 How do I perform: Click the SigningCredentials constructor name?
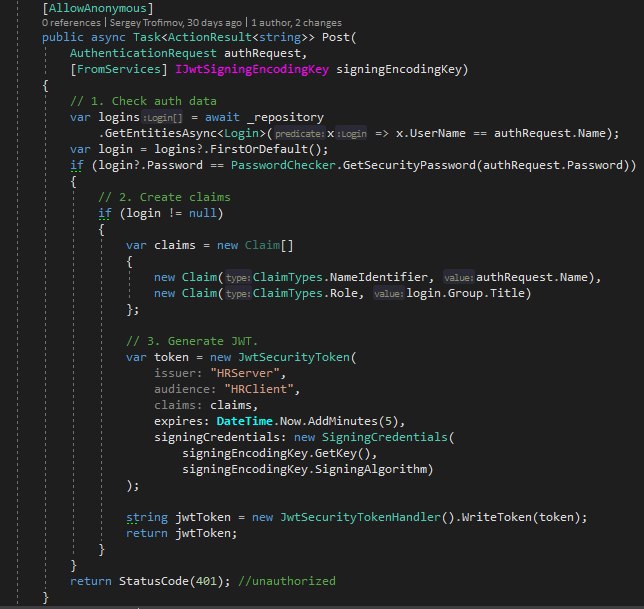click(384, 437)
